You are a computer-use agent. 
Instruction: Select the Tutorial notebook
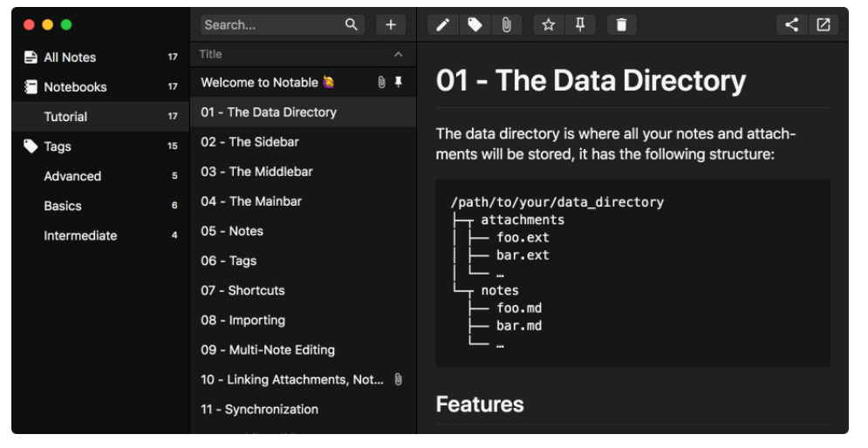point(100,117)
